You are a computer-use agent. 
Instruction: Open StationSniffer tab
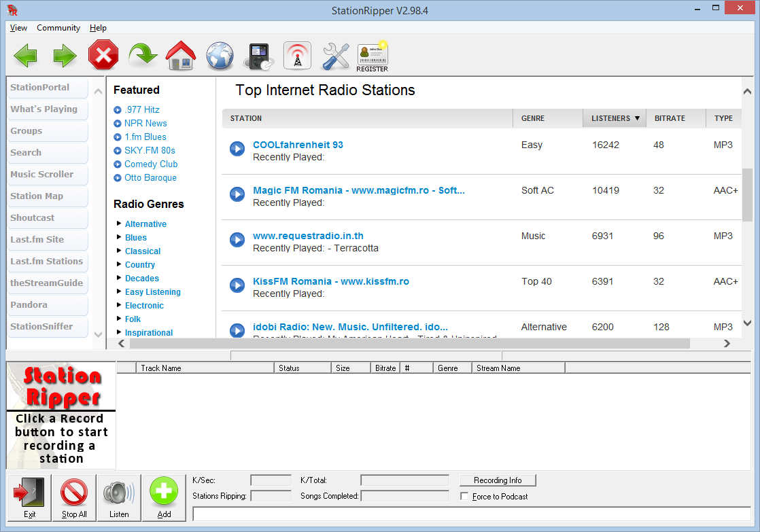(x=48, y=327)
